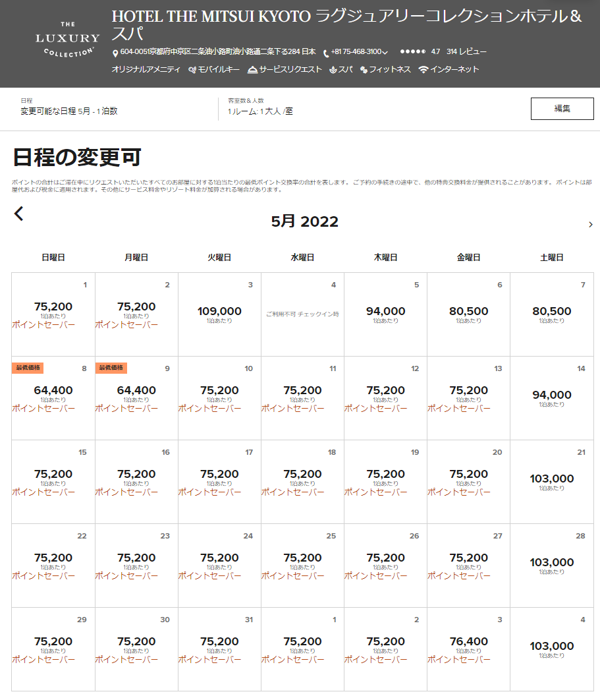
Task: Click the service request bell icon
Action: pyautogui.click(x=252, y=70)
